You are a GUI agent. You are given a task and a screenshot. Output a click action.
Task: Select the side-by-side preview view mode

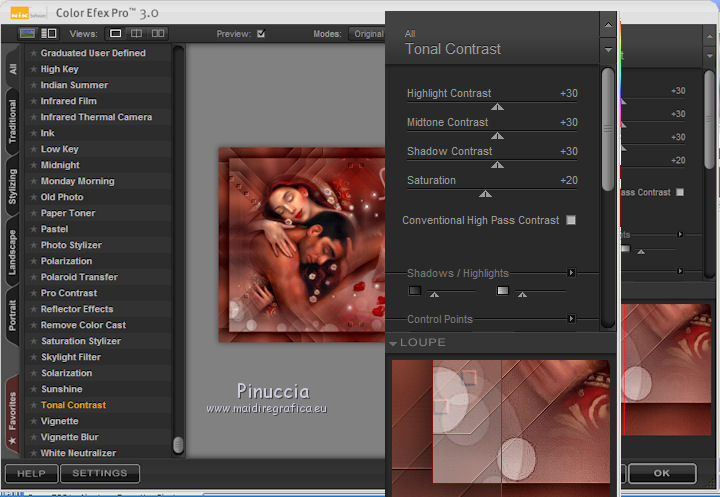(158, 34)
